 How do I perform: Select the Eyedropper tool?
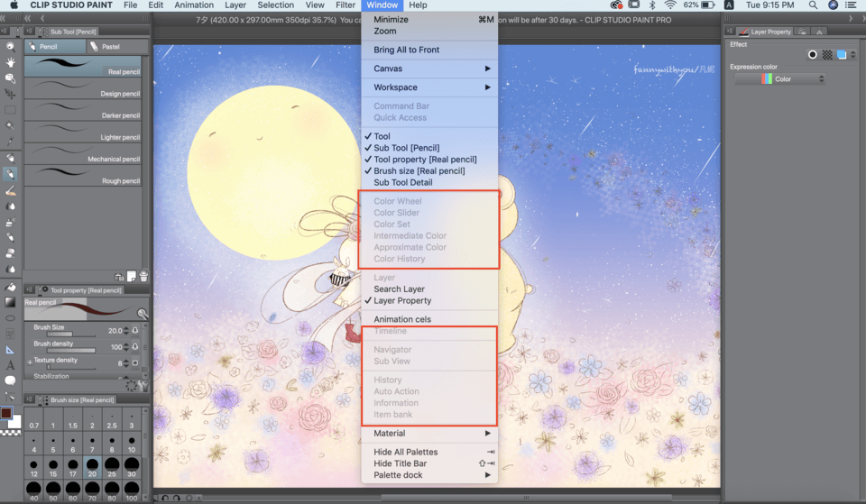point(10,142)
